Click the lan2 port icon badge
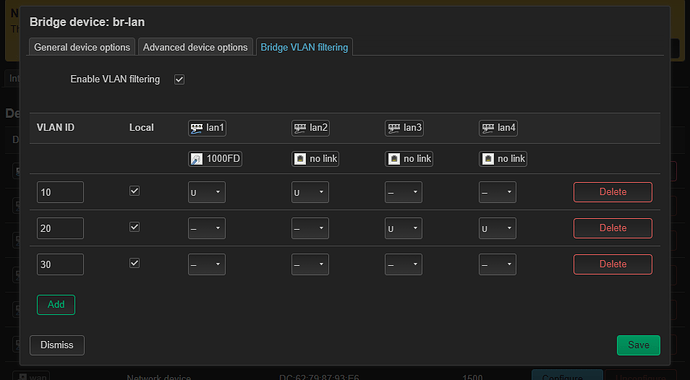 310,128
